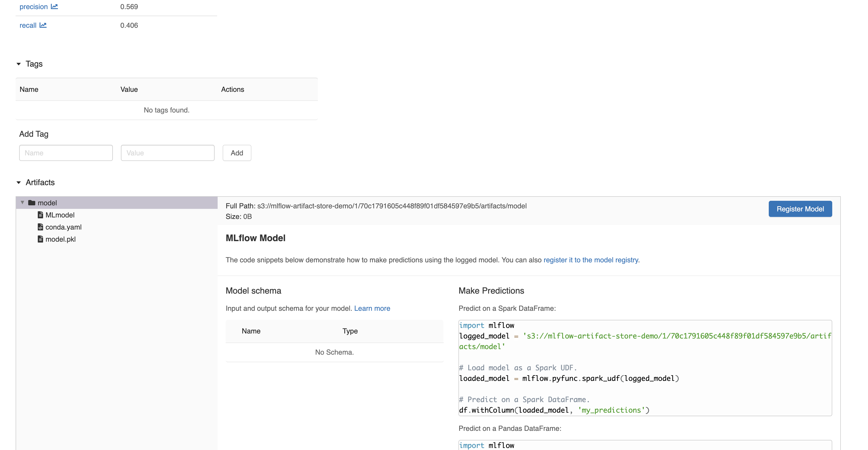Open the precision metric chart icon

click(x=54, y=7)
